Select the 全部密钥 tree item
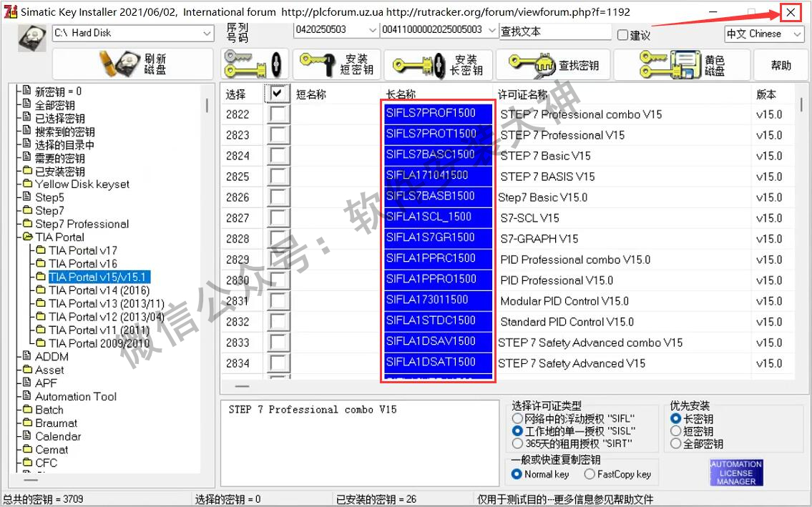This screenshot has width=812, height=507. point(55,105)
